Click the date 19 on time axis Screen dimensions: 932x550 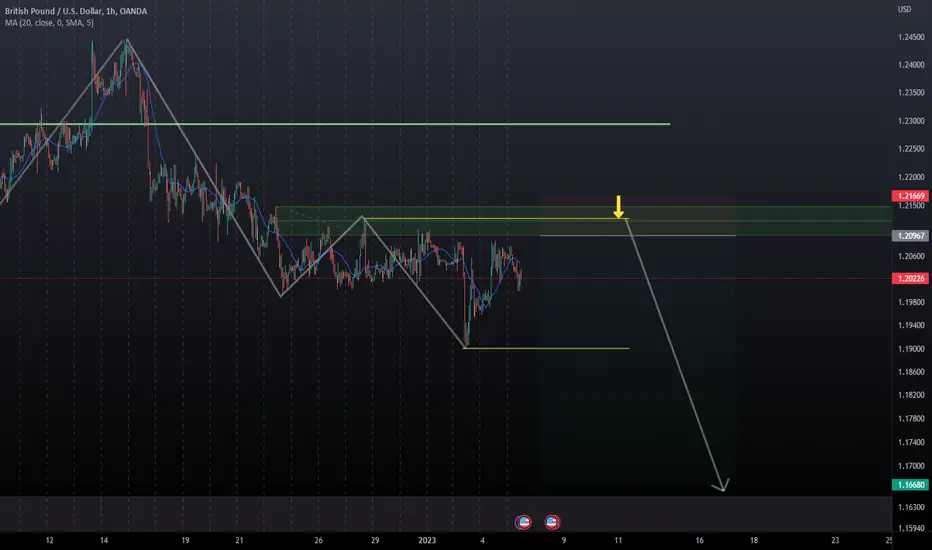pos(185,540)
